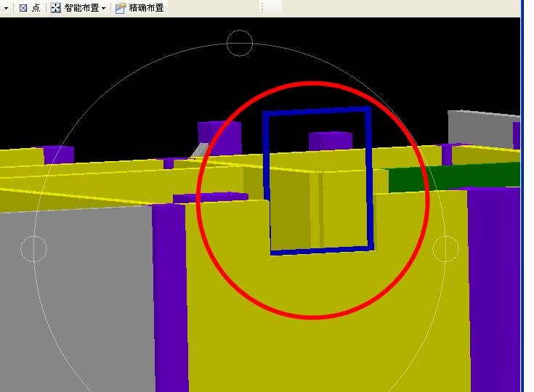
Task: Click the top orbit handle circle
Action: (x=240, y=43)
